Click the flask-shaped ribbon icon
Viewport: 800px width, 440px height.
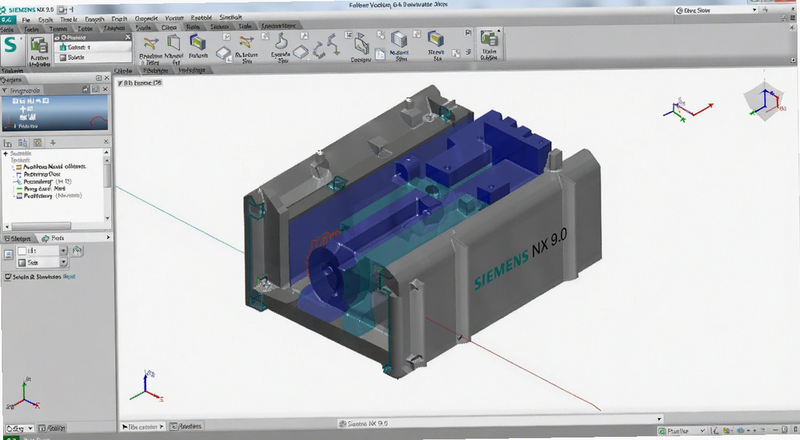click(281, 41)
